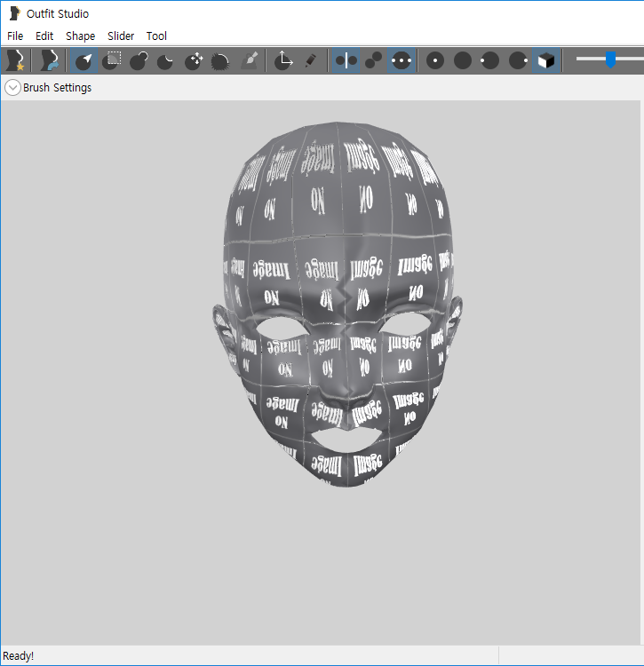Click the "Brush Settings" label
Screen dimensions: 644x666
(x=58, y=88)
